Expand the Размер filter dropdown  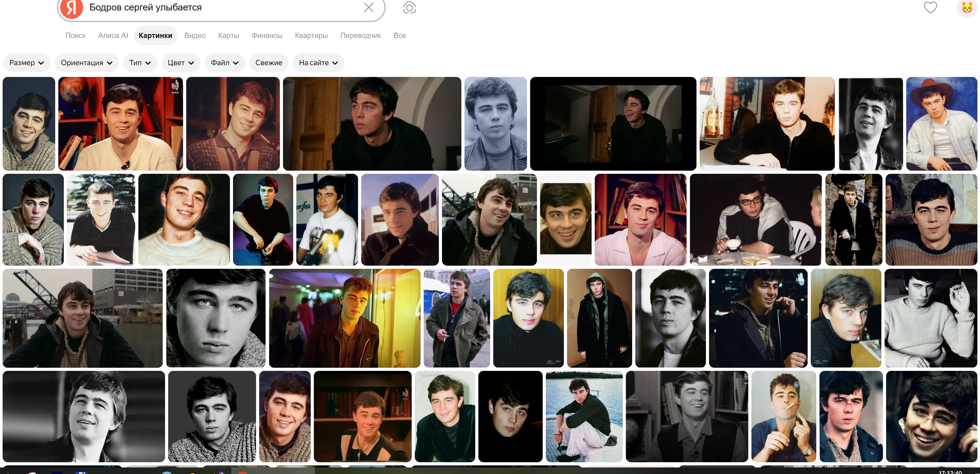click(x=27, y=63)
